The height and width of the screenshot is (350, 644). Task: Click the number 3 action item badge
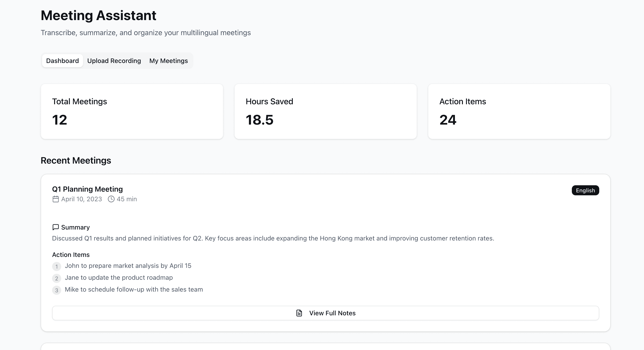(x=56, y=290)
